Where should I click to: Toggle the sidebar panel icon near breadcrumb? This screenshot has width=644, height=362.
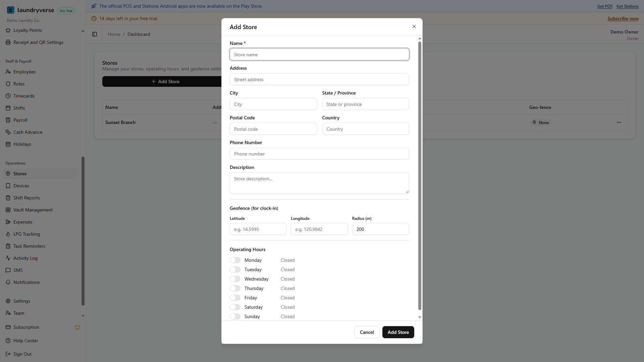[x=95, y=34]
